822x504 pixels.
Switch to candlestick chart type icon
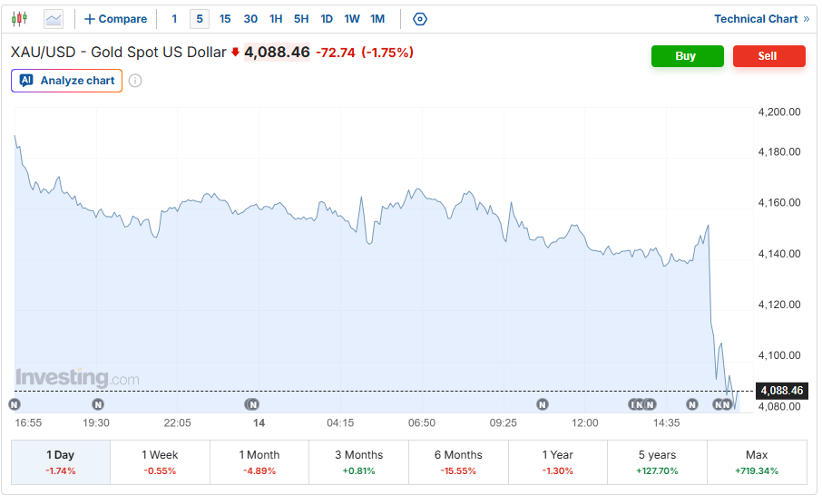pyautogui.click(x=19, y=19)
